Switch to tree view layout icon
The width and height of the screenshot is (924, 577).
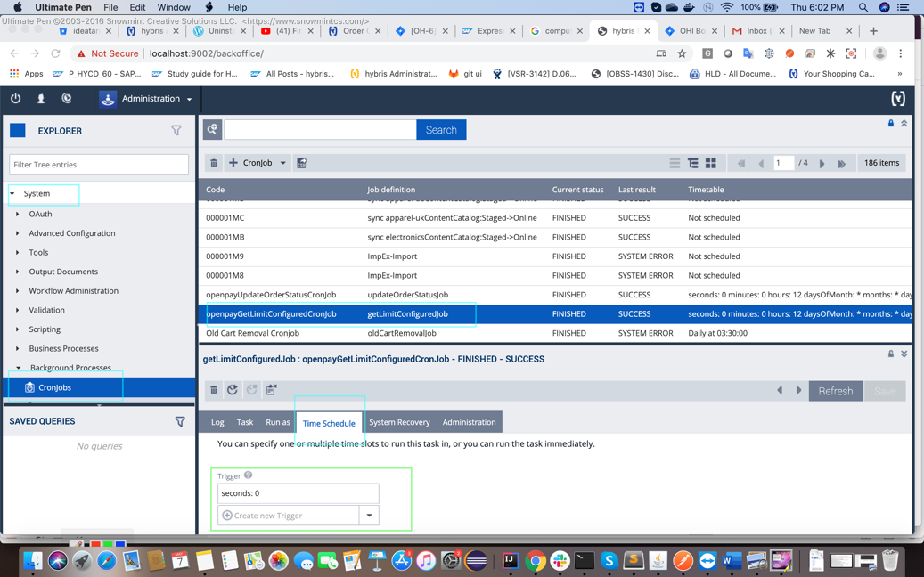point(692,163)
